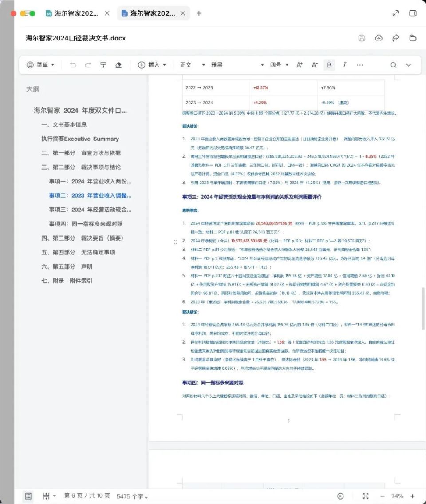Open word count 5475 个字 dropdown
426x504 pixels.
(132, 496)
